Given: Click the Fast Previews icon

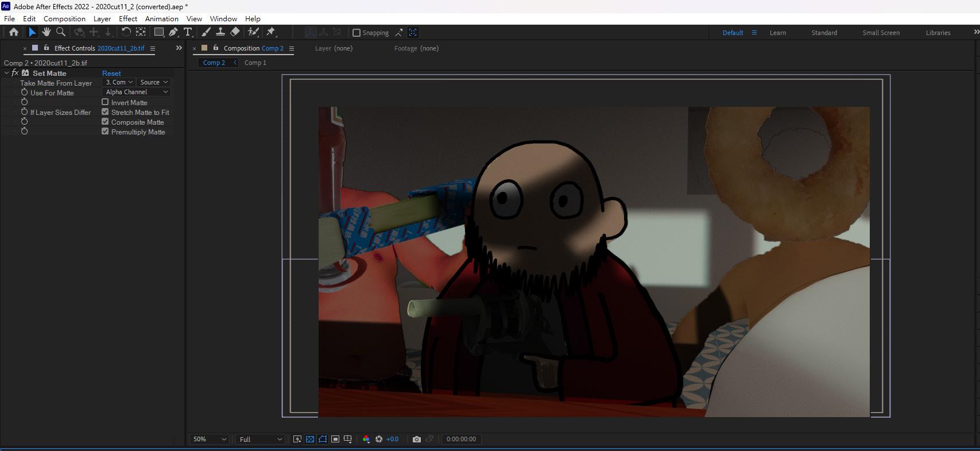Looking at the screenshot, I should tap(297, 439).
